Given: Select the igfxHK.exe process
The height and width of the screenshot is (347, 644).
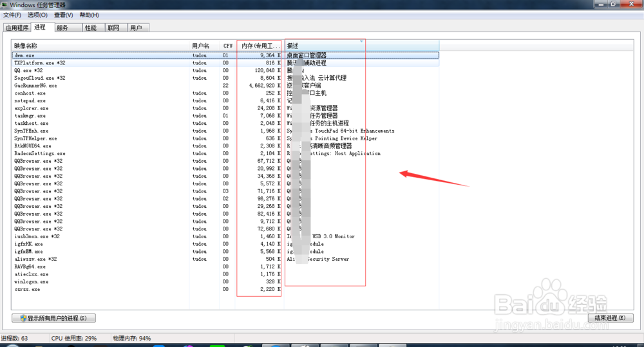Looking at the screenshot, I should pos(225,244).
